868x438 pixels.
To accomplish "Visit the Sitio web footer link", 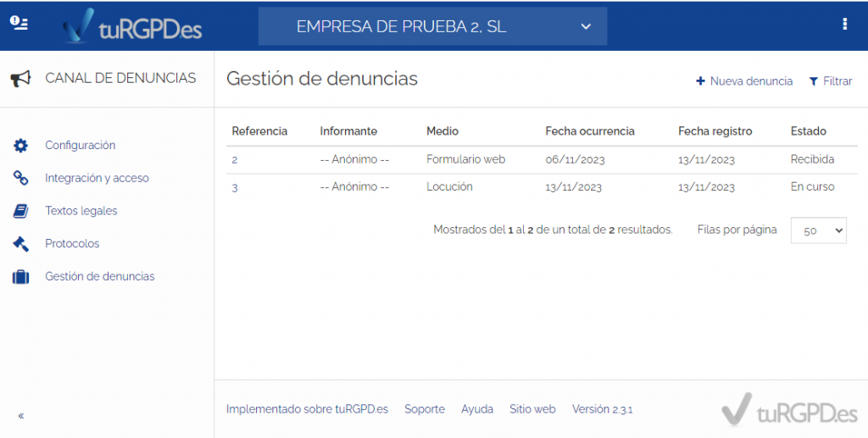I will (x=532, y=409).
